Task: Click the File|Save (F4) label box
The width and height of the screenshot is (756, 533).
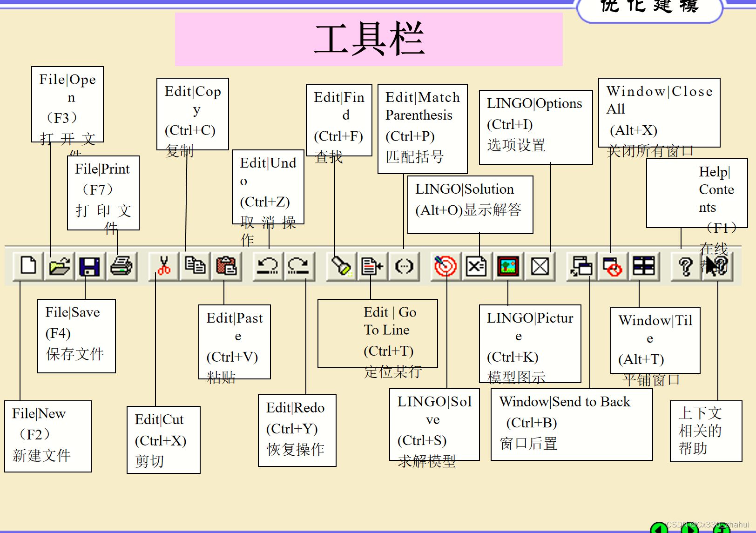Action: [76, 336]
